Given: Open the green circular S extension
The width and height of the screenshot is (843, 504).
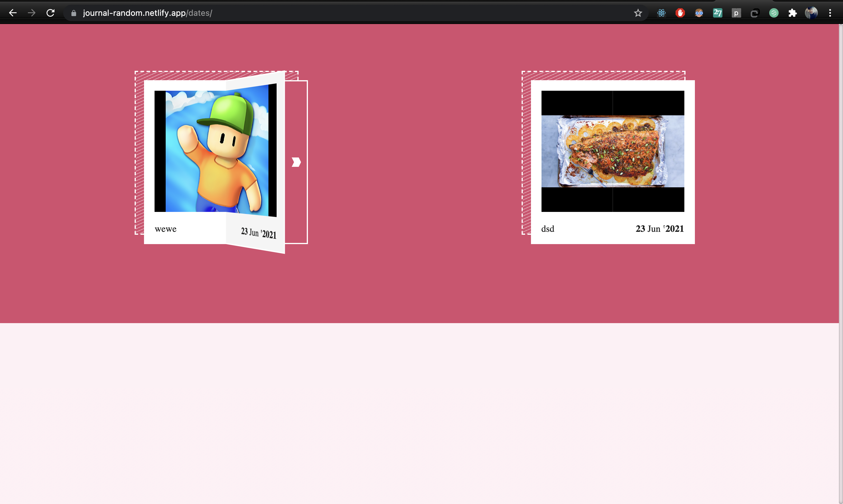Looking at the screenshot, I should click(774, 13).
